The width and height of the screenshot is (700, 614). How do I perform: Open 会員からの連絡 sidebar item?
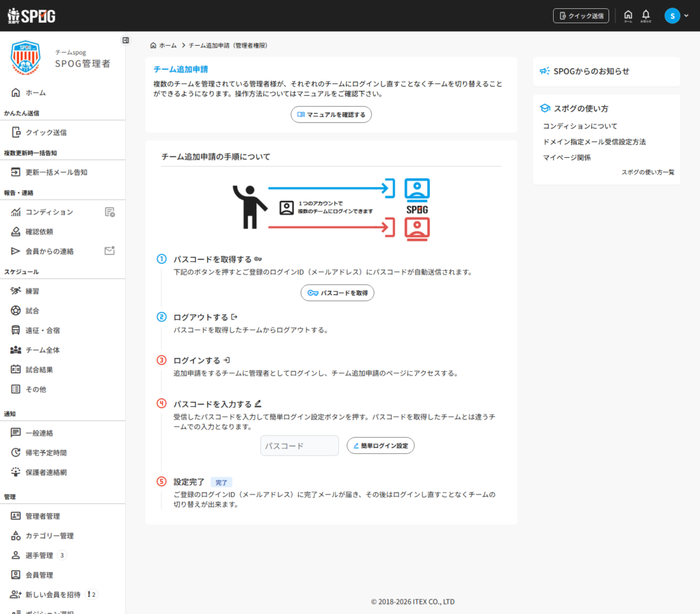point(49,251)
